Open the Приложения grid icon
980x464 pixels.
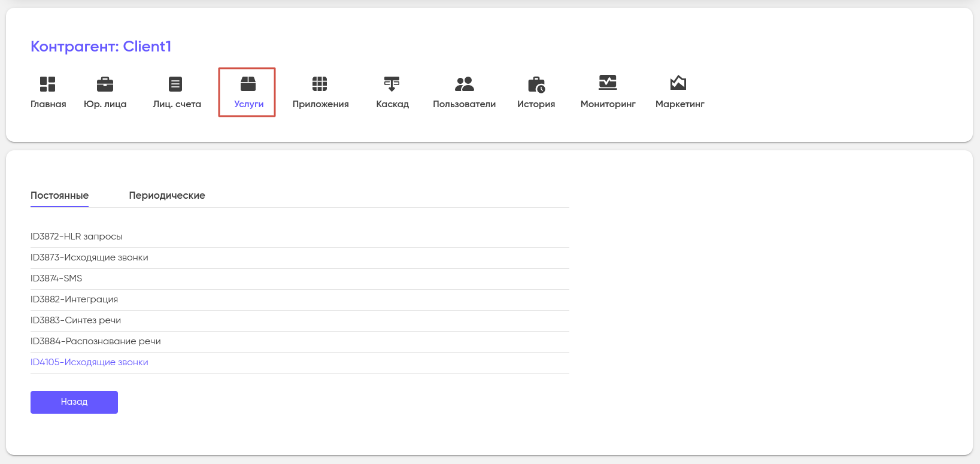(320, 84)
